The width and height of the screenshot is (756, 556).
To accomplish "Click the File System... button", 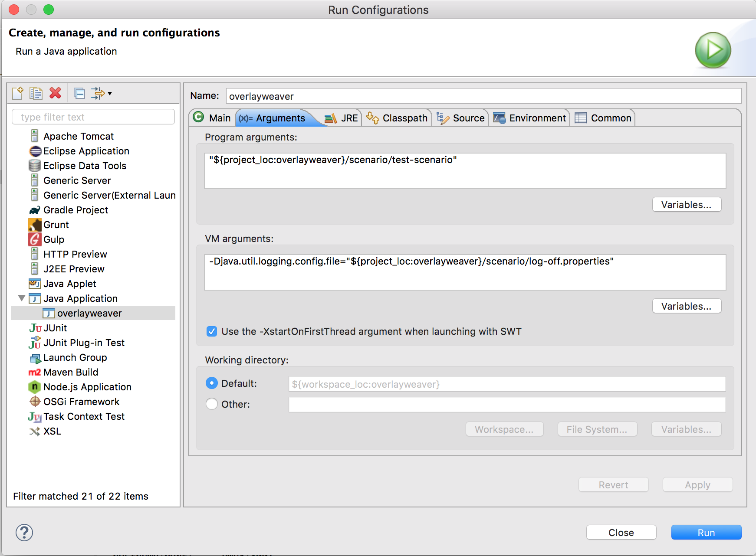I will (597, 429).
